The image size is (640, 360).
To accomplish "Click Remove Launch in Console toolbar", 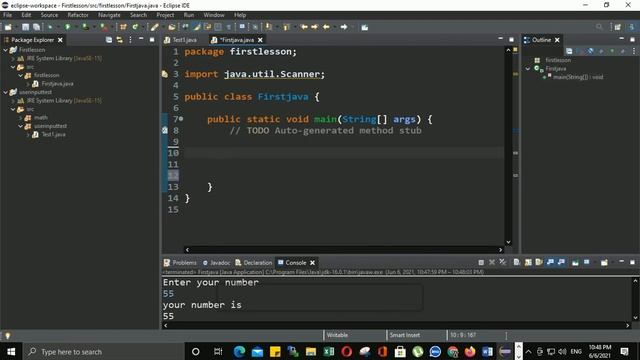I will (492, 262).
